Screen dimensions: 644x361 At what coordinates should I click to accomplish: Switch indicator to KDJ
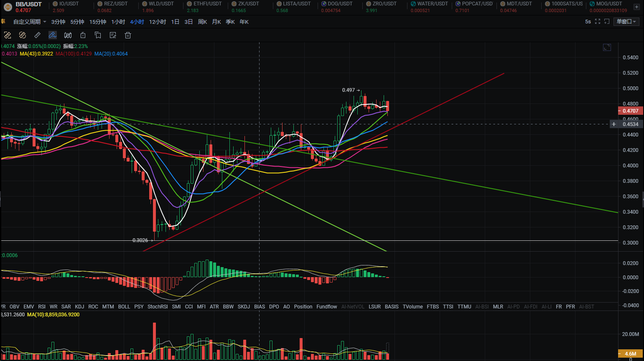pos(79,307)
